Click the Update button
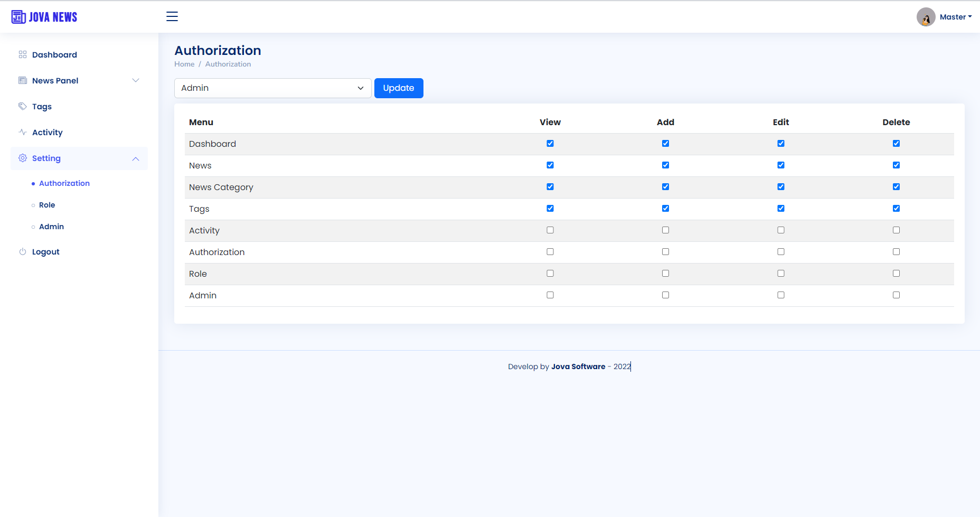This screenshot has height=517, width=980. pyautogui.click(x=399, y=88)
